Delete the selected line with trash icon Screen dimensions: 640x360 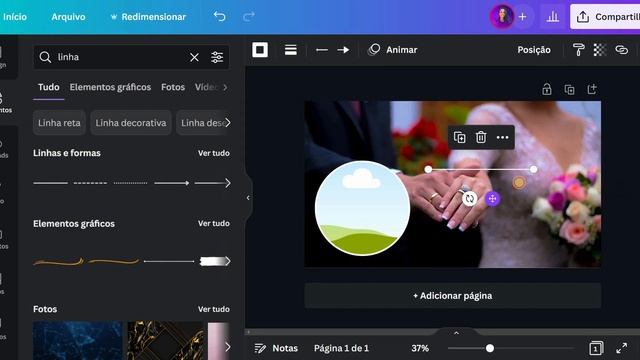(481, 137)
